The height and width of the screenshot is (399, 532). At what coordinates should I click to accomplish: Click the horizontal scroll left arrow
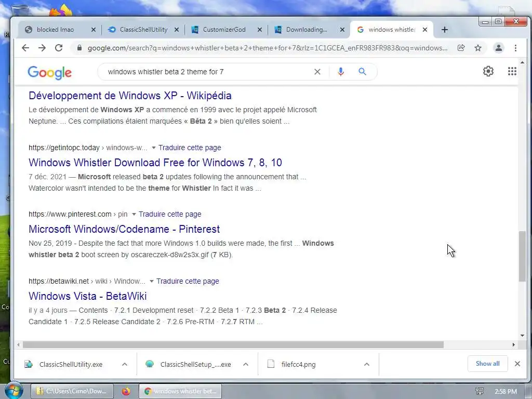[18, 345]
